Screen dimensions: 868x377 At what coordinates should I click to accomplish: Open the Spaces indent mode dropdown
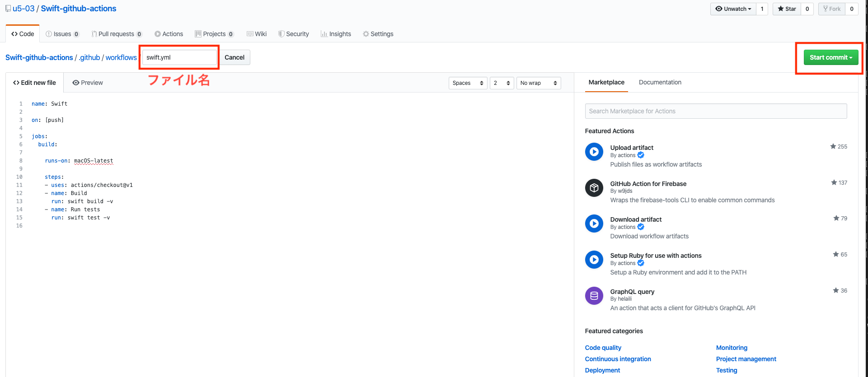click(468, 83)
